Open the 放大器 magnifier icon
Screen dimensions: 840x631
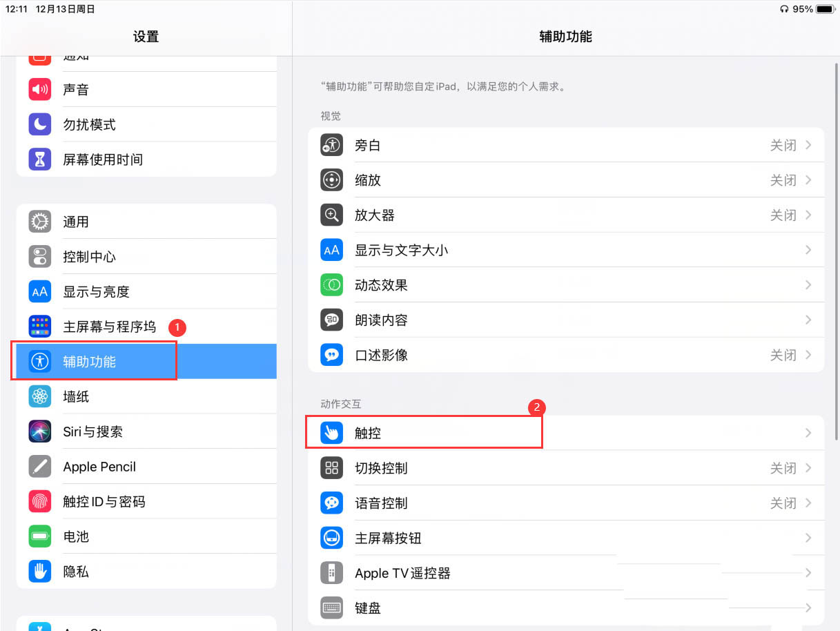pos(331,215)
